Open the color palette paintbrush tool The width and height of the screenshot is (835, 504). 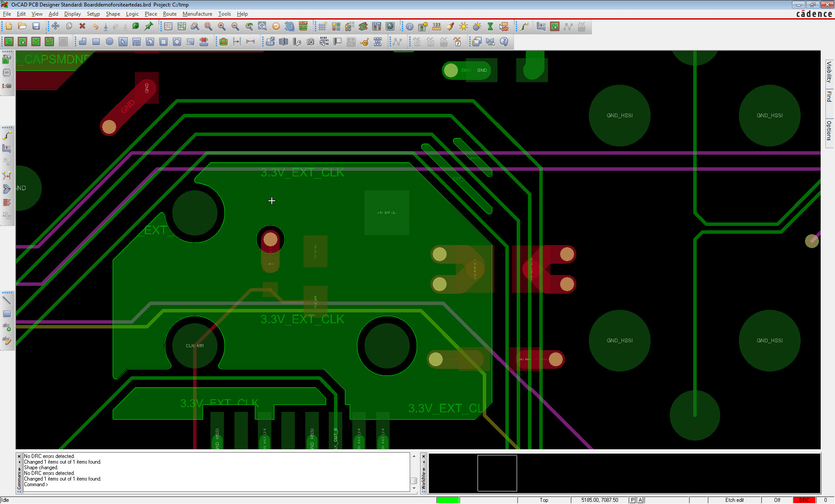point(450,27)
